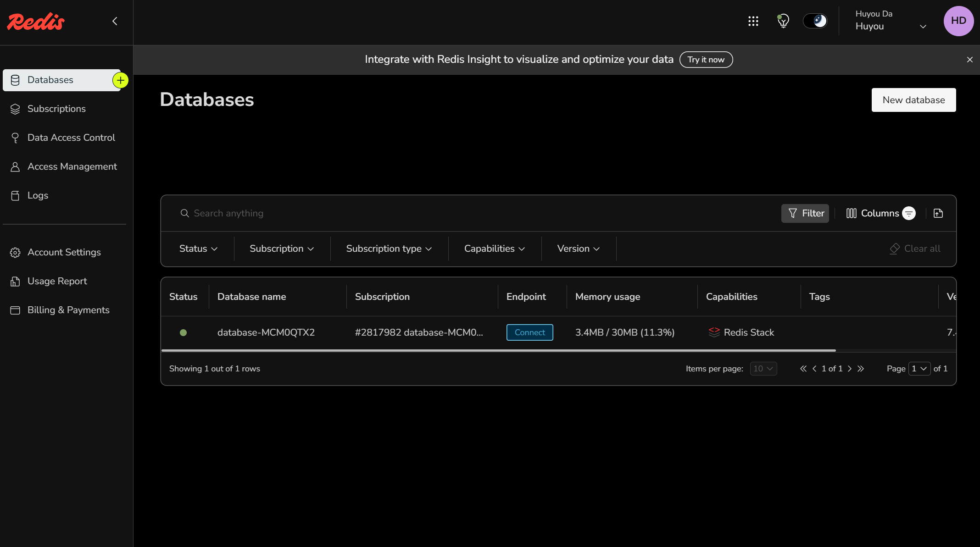Click the Filter button
Viewport: 980px width, 547px height.
[x=805, y=213]
